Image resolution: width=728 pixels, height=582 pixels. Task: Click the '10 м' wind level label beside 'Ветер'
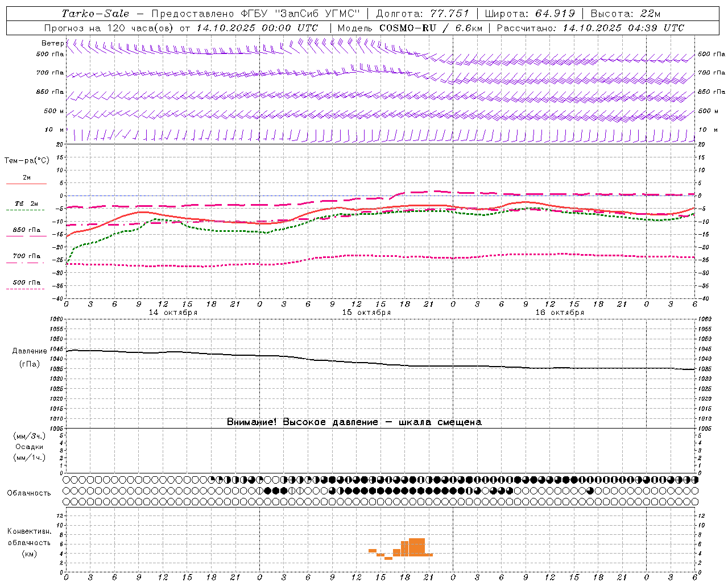55,130
